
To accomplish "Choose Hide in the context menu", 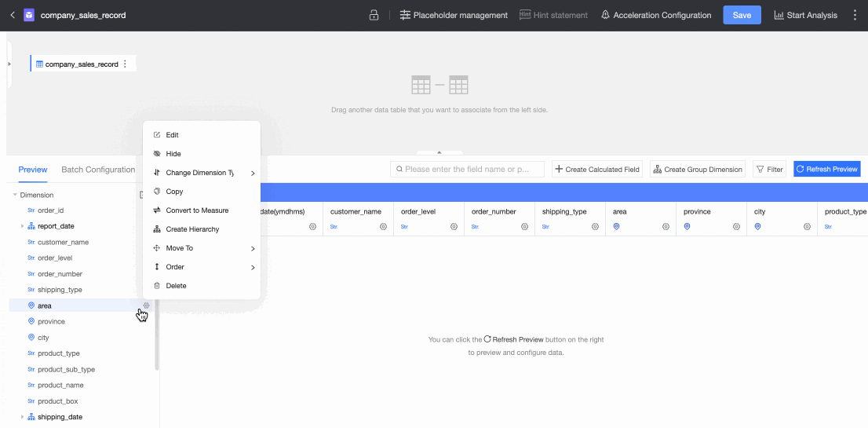I will (x=202, y=153).
